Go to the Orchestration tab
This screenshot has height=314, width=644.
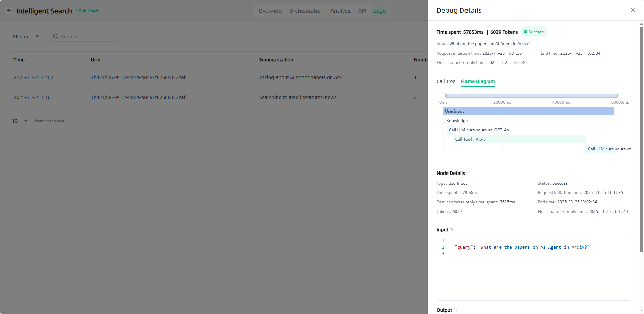tap(306, 11)
